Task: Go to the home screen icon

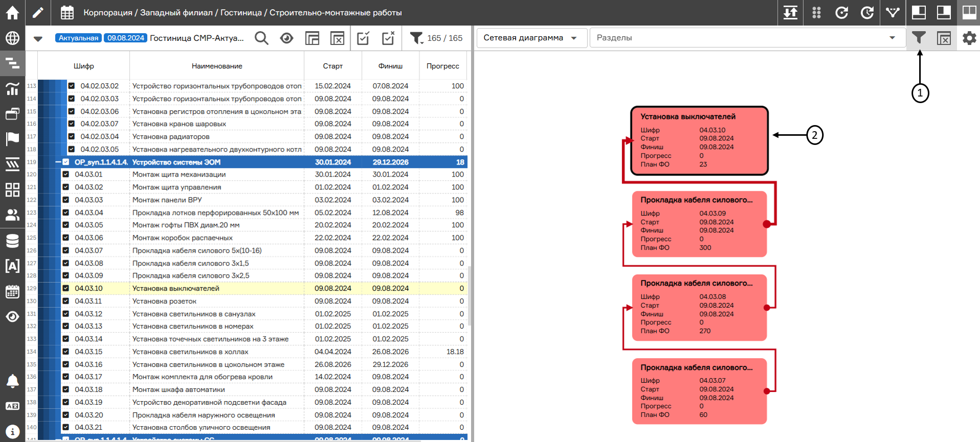Action: [12, 12]
